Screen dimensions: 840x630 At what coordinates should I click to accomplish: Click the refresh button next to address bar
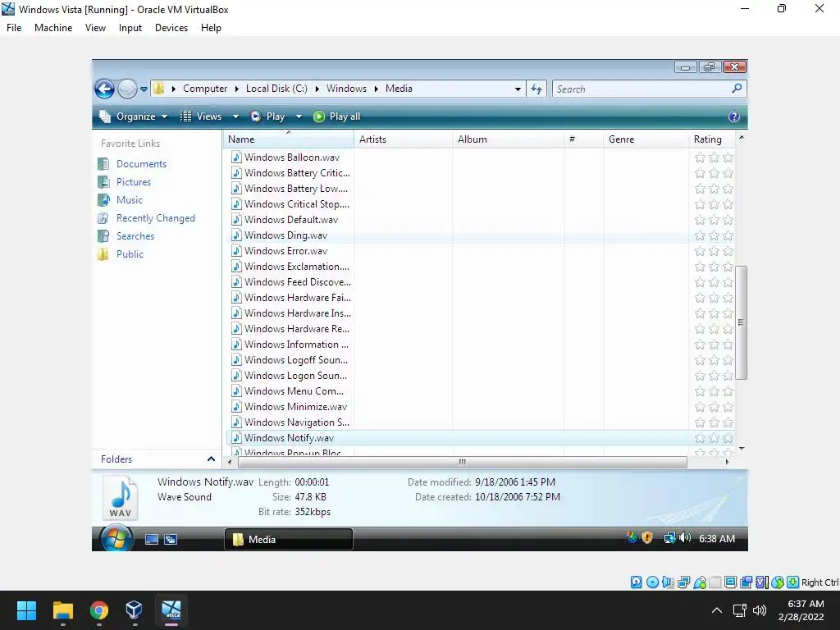[536, 89]
